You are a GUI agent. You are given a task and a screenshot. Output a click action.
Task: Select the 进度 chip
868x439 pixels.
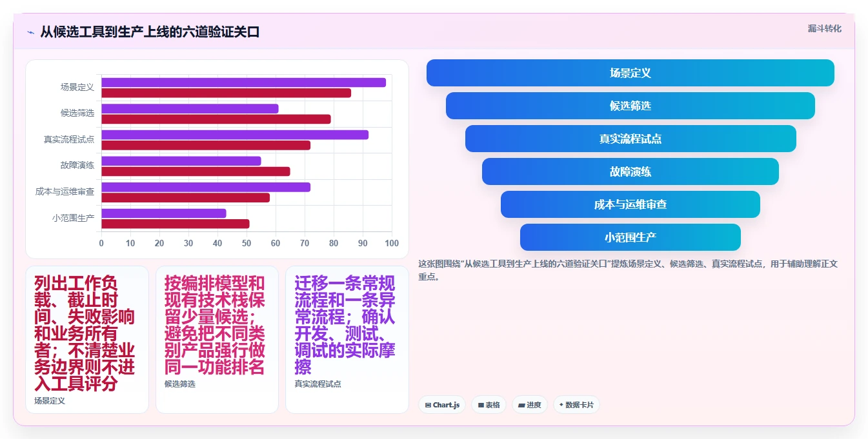pyautogui.click(x=529, y=405)
